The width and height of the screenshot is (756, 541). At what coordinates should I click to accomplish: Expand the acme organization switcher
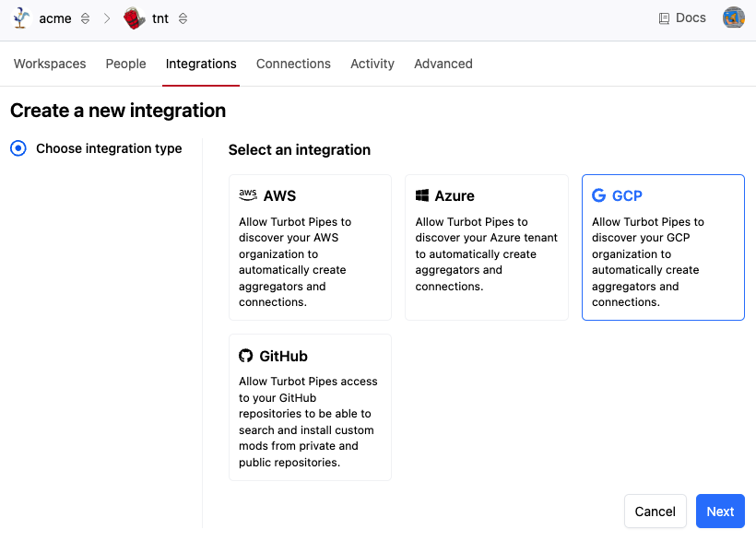click(86, 18)
